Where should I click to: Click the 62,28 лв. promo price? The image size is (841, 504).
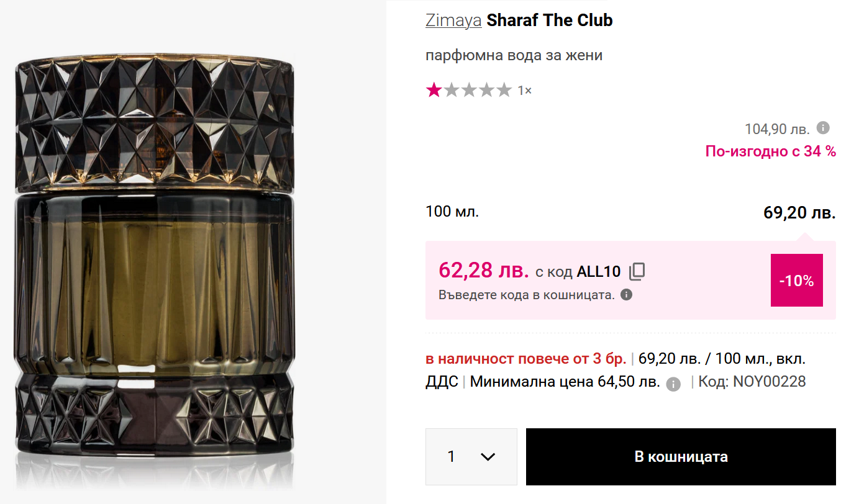pos(483,271)
